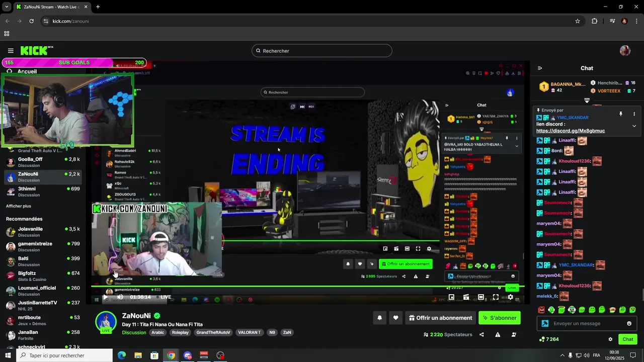The width and height of the screenshot is (644, 362).
Task: Click the notification bell for ZaNouNi
Action: (x=379, y=318)
